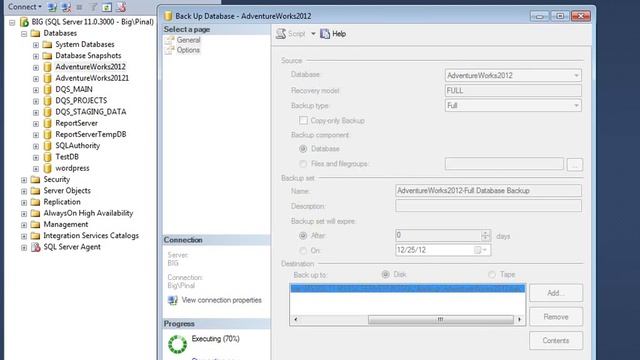Click the Refresh icon in Object Explorer toolbar

tap(107, 7)
